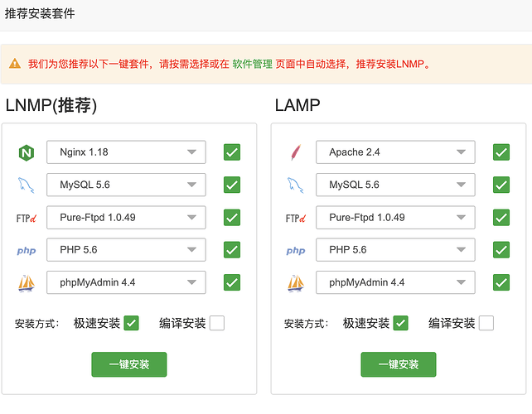The image size is (532, 414).
Task: Open MySQL 5.6 dropdown in LAMP
Action: pyautogui.click(x=395, y=185)
